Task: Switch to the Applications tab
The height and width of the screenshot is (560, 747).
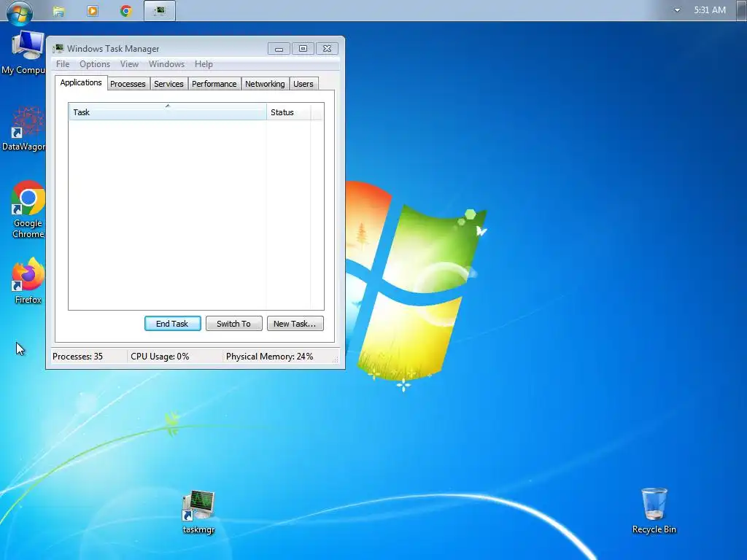Action: (x=81, y=82)
